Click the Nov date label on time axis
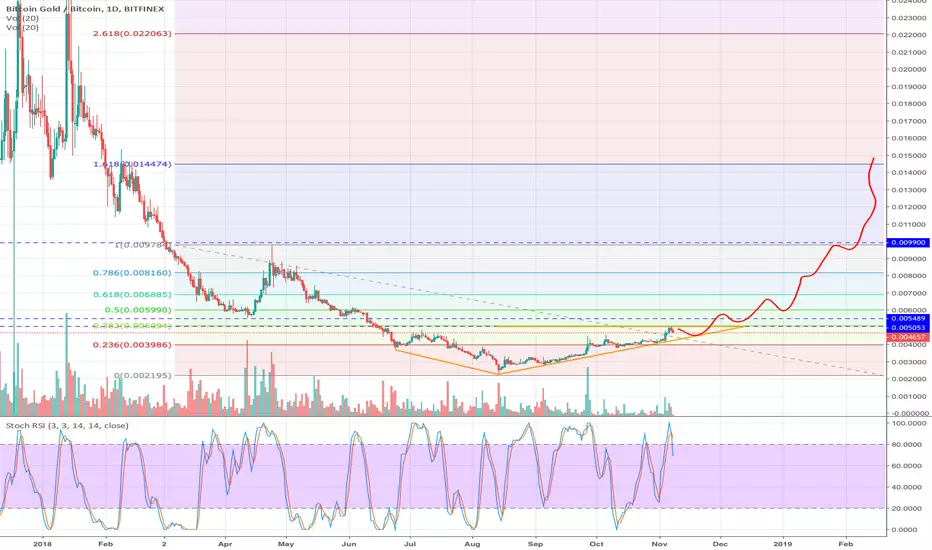This screenshot has height=550, width=932. (x=659, y=544)
